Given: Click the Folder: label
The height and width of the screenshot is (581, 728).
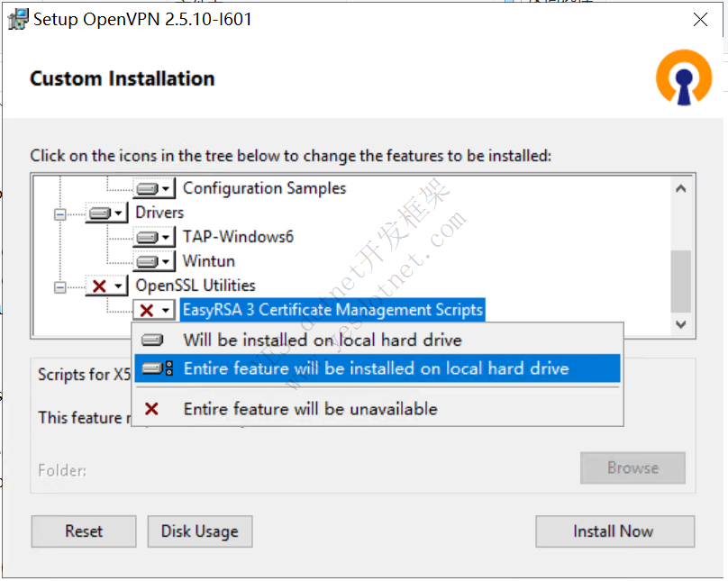Looking at the screenshot, I should coord(62,470).
